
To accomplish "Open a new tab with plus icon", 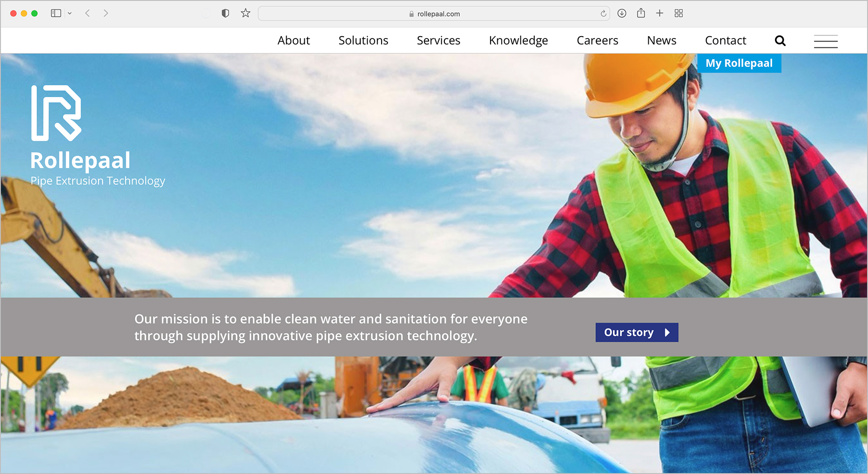I will (660, 14).
